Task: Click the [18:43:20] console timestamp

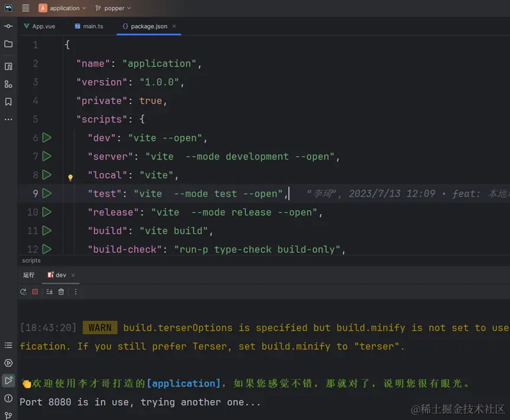Action: 48,328
